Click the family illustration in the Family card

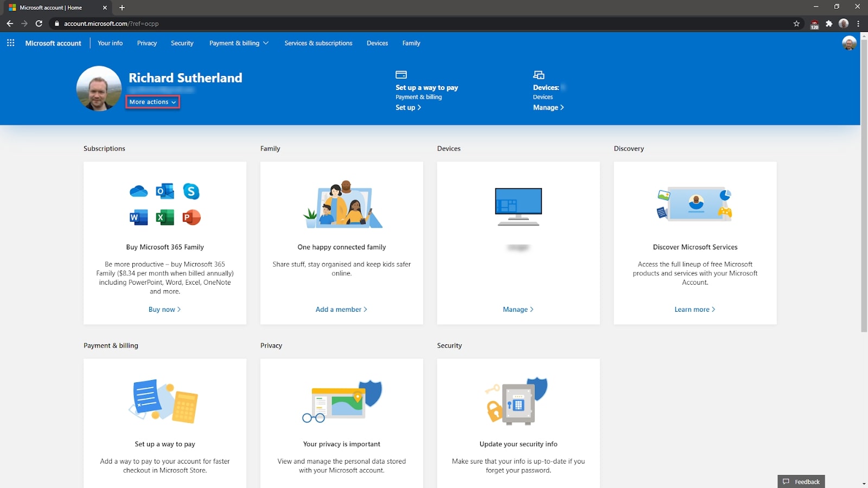click(x=342, y=204)
